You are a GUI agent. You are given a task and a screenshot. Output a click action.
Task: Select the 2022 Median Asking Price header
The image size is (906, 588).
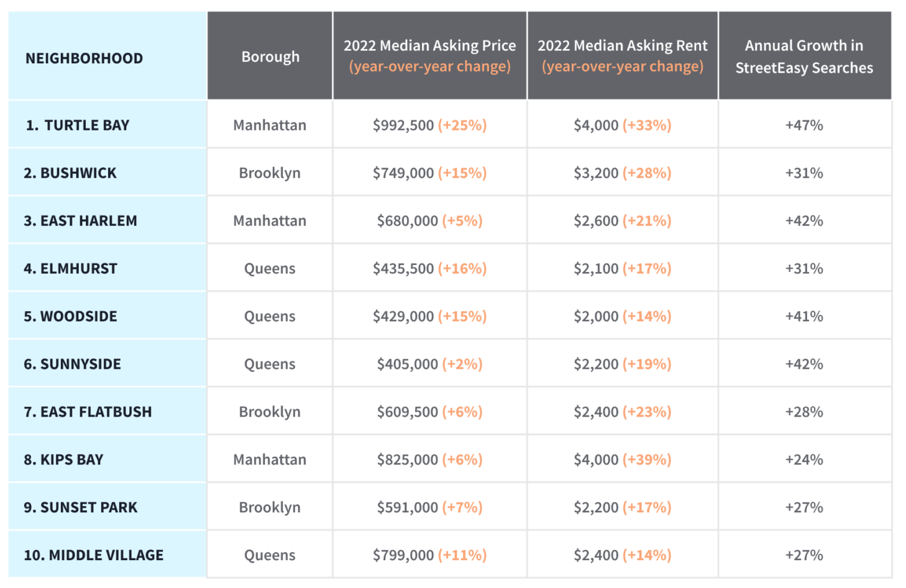[x=429, y=56]
